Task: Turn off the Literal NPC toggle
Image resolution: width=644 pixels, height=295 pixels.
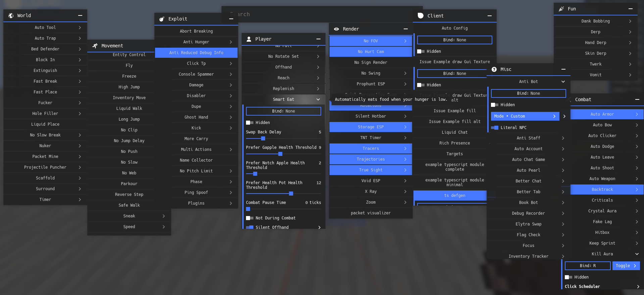Action: [495, 128]
